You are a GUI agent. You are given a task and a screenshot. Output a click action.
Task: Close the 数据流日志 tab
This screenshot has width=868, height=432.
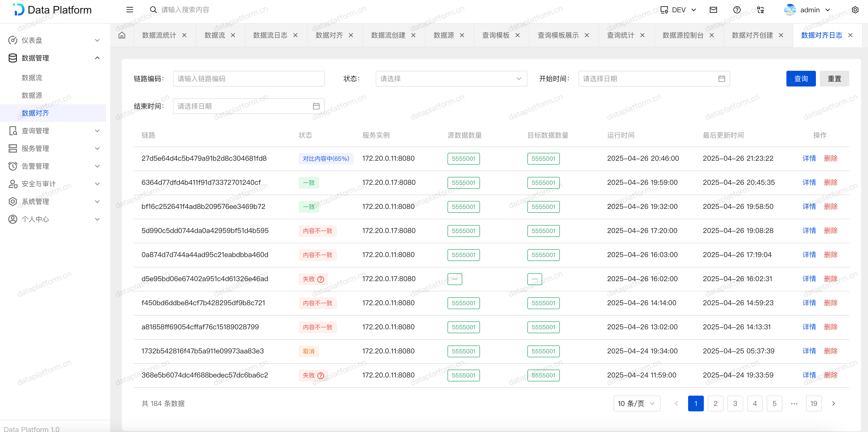[x=295, y=35]
